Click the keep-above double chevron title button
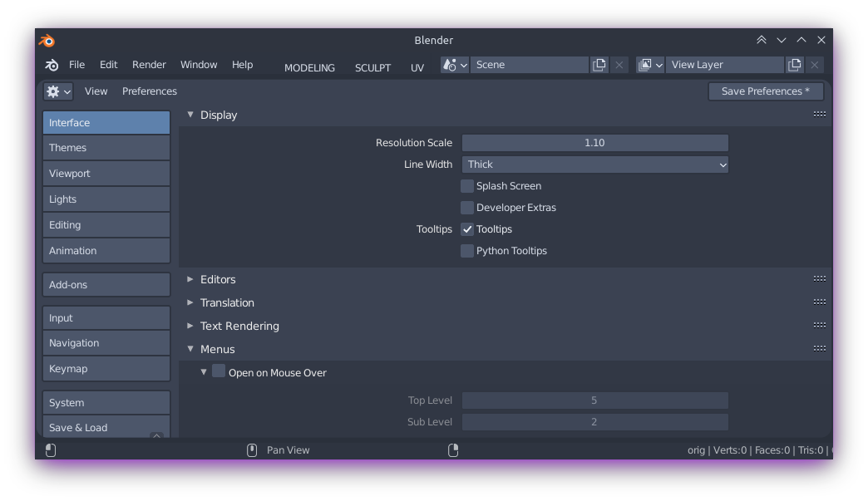Viewport: 868px width, 501px height. click(x=761, y=40)
